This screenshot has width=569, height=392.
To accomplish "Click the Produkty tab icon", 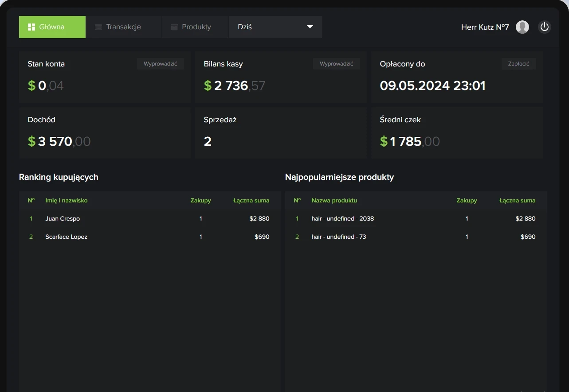I will tap(174, 27).
